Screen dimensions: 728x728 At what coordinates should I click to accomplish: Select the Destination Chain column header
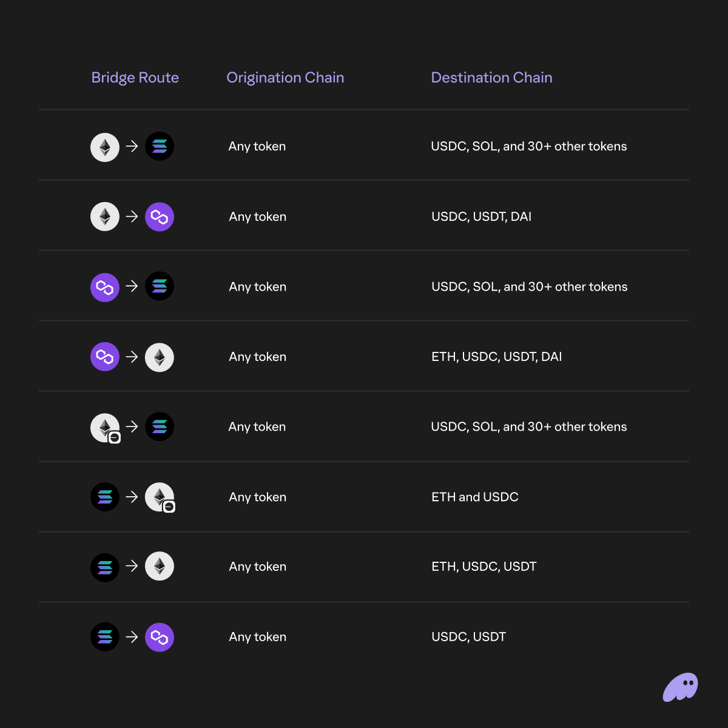click(x=491, y=78)
